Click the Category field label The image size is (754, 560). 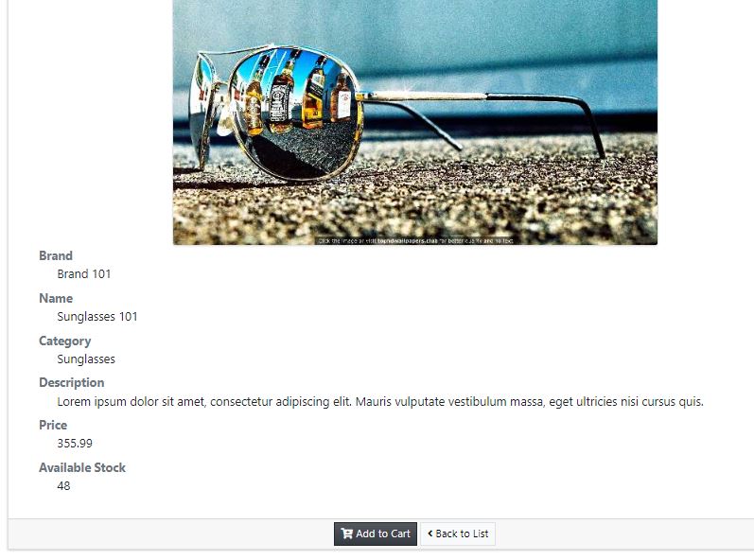coord(65,341)
